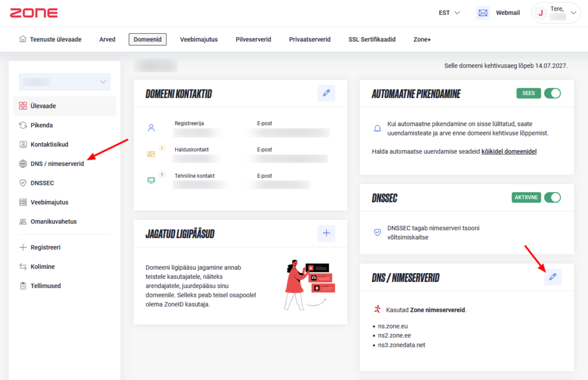Open Kolimine in the sidebar
This screenshot has height=380, width=588.
click(42, 266)
